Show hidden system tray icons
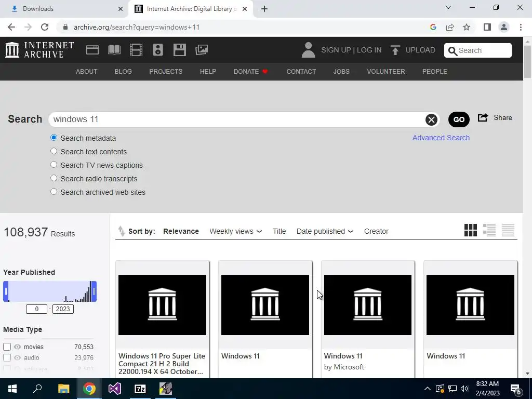The image size is (532, 399). click(x=428, y=389)
